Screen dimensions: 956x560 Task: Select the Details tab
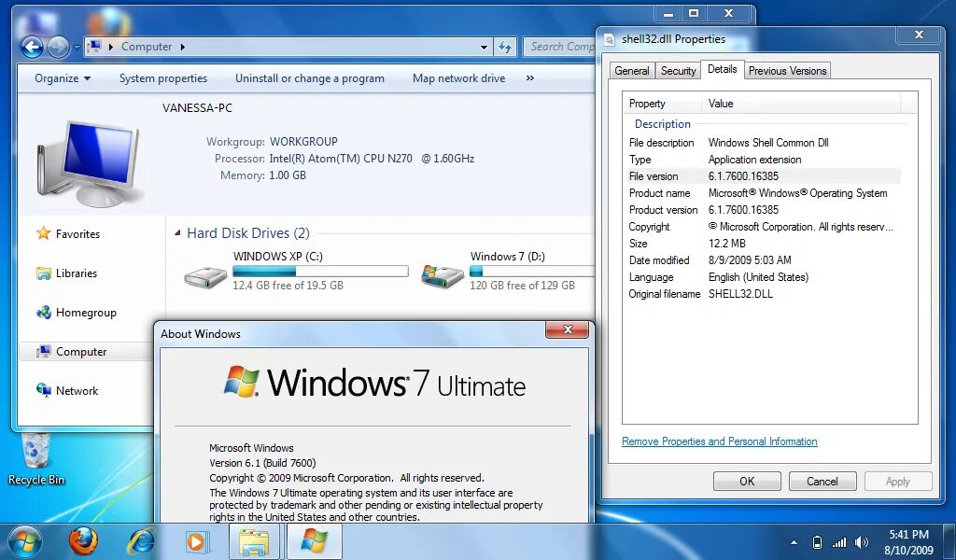pyautogui.click(x=722, y=69)
